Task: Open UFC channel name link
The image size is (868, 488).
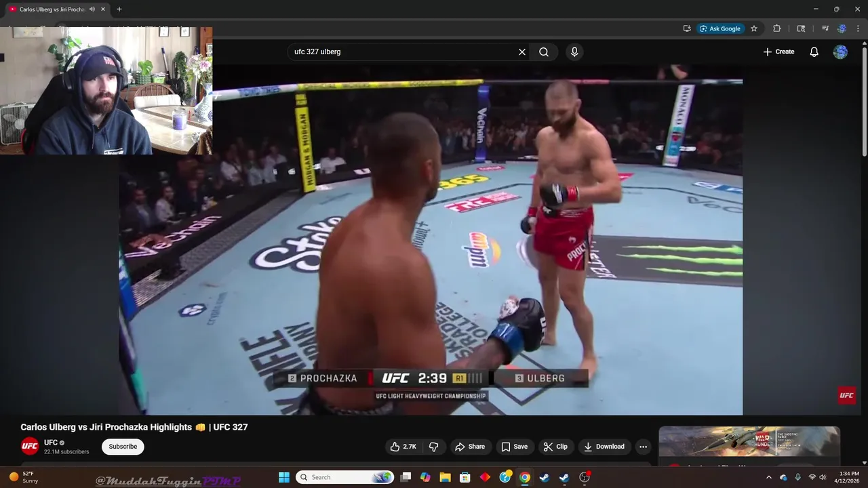Action: [51, 443]
